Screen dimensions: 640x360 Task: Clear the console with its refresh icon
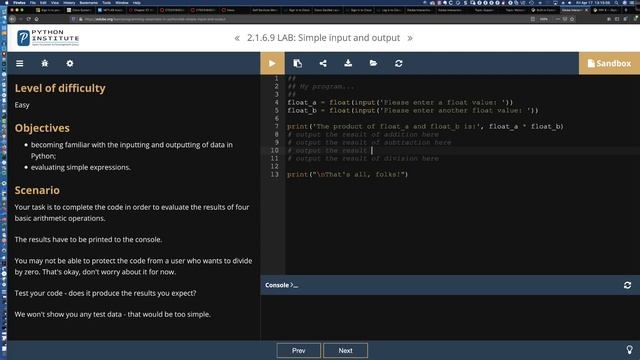[627, 285]
